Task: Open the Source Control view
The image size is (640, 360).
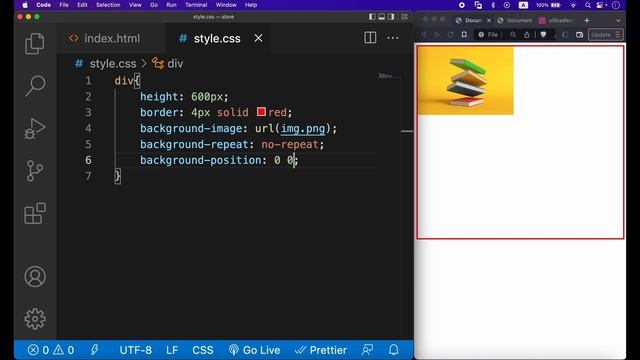Action: 35,171
